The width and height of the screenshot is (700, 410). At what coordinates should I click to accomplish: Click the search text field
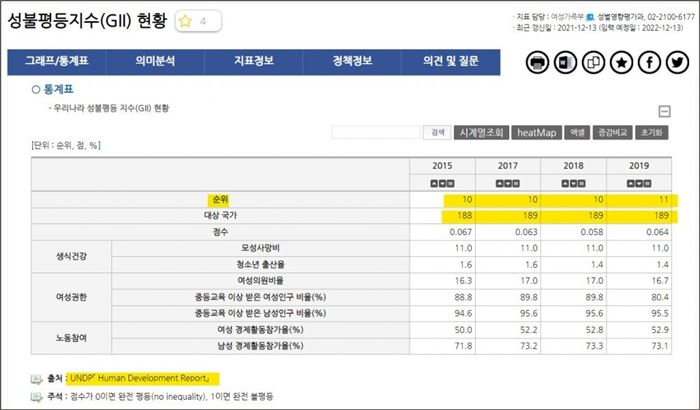pos(376,132)
